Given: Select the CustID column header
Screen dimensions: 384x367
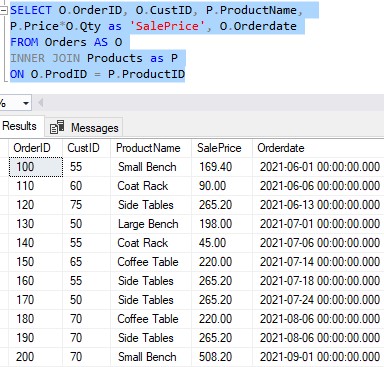Looking at the screenshot, I should [86, 148].
